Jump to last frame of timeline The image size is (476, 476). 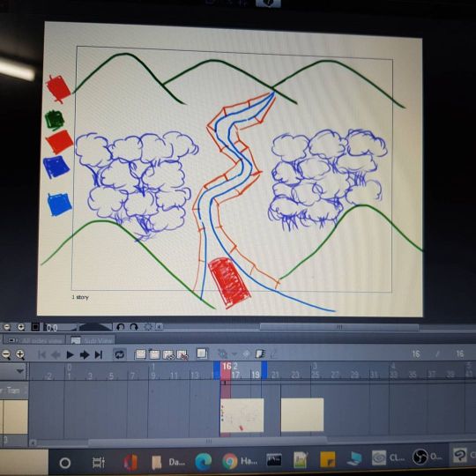[x=99, y=354]
